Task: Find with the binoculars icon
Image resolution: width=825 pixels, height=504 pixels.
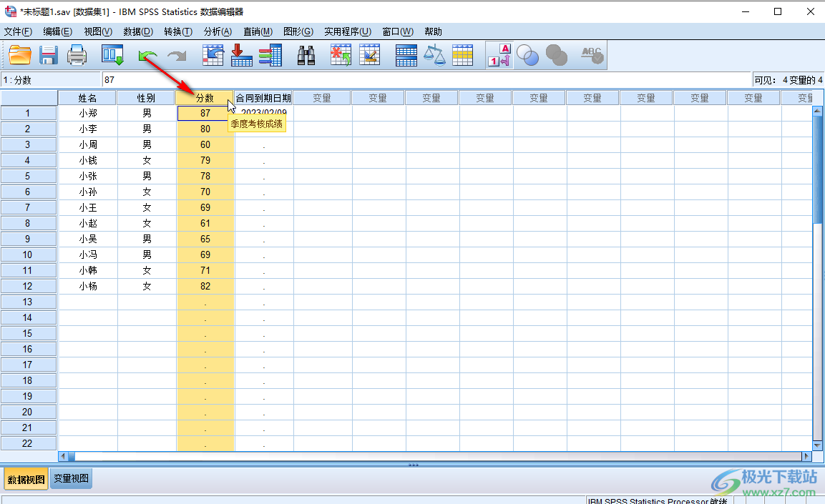Action: coord(306,55)
